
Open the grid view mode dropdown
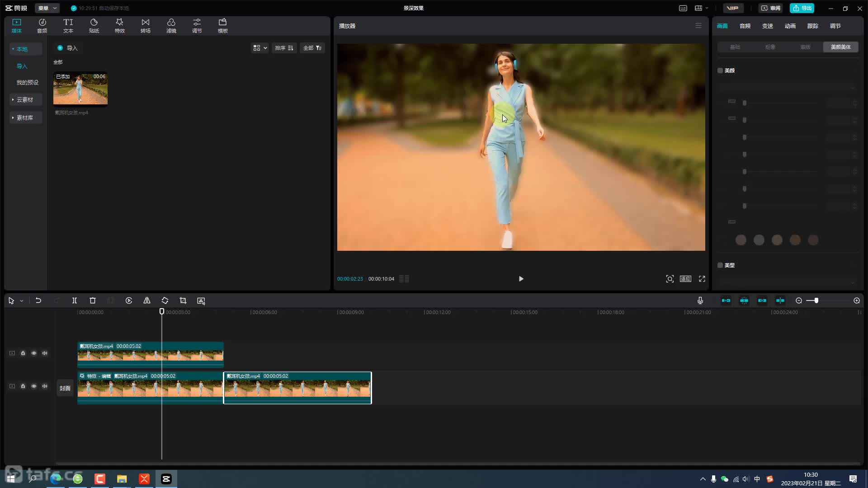point(260,48)
